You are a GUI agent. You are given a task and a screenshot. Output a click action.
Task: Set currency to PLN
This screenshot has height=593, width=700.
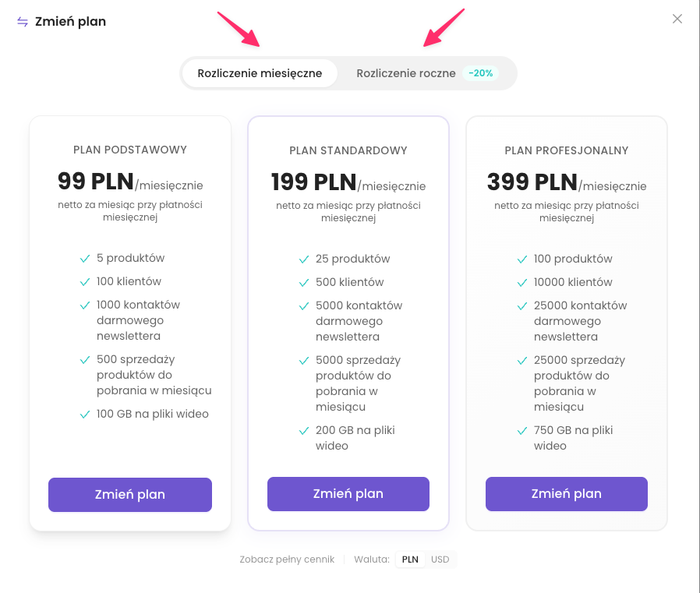click(410, 559)
